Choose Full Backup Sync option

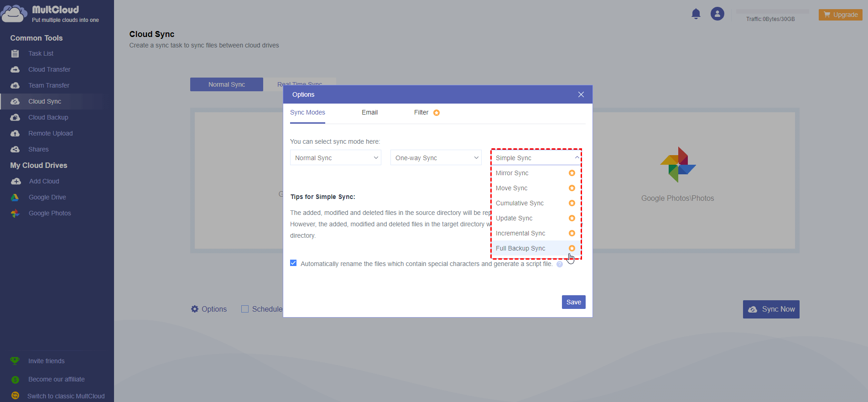pos(536,248)
